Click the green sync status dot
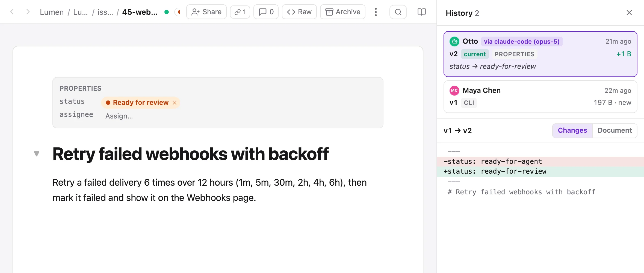 167,12
